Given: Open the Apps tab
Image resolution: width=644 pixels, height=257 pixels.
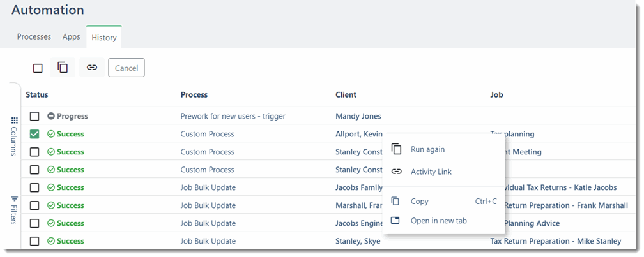Looking at the screenshot, I should 72,37.
